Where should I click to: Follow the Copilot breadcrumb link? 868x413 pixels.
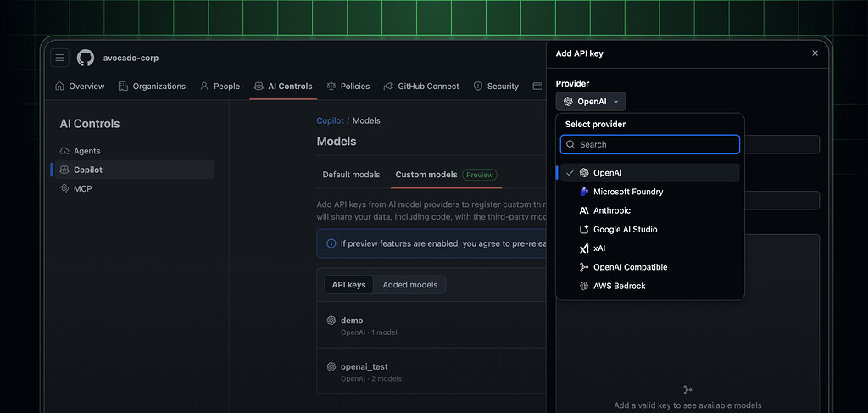330,120
